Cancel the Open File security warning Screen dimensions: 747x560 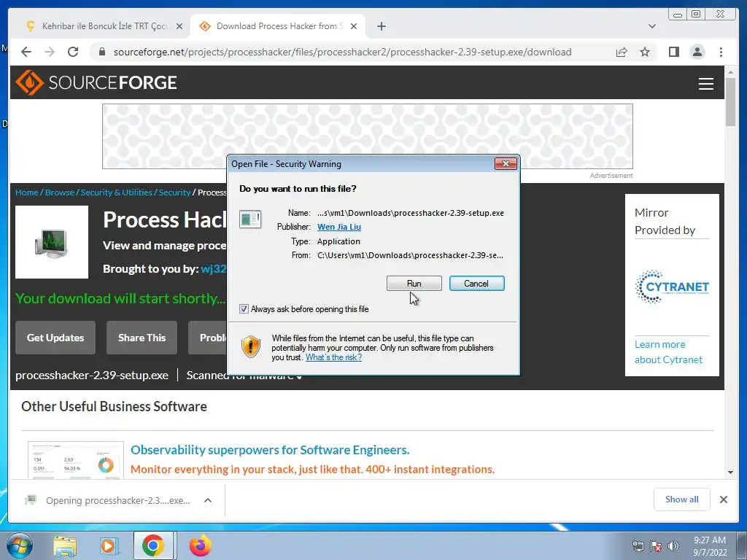(476, 284)
